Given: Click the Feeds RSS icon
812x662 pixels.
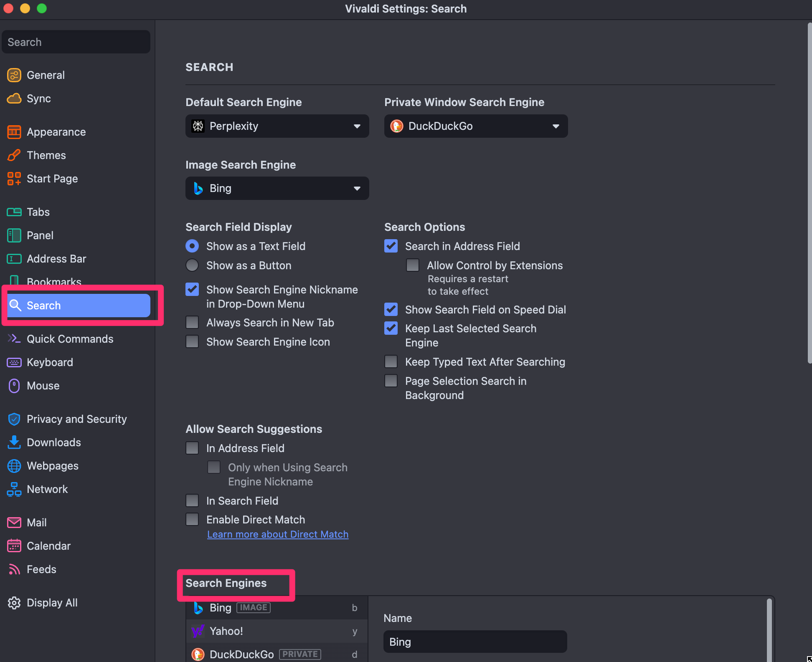Looking at the screenshot, I should click(x=14, y=569).
